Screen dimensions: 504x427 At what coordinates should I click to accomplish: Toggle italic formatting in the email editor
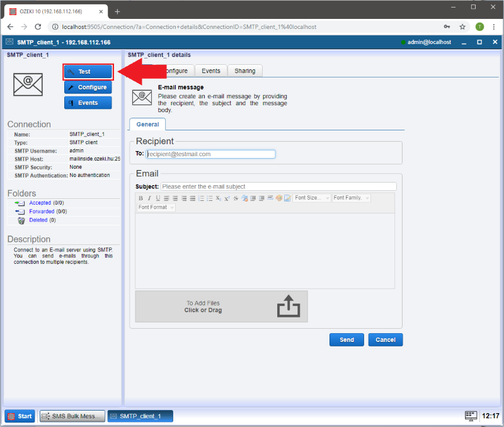click(x=149, y=198)
